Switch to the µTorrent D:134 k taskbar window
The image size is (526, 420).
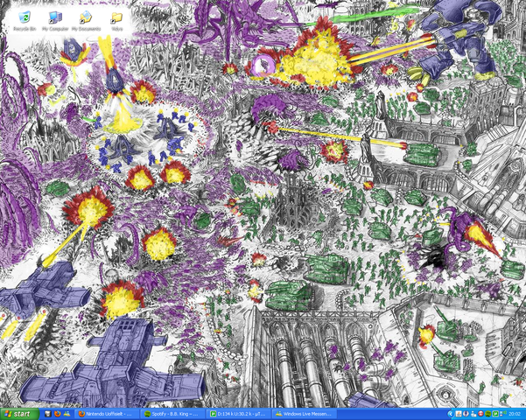(x=238, y=414)
